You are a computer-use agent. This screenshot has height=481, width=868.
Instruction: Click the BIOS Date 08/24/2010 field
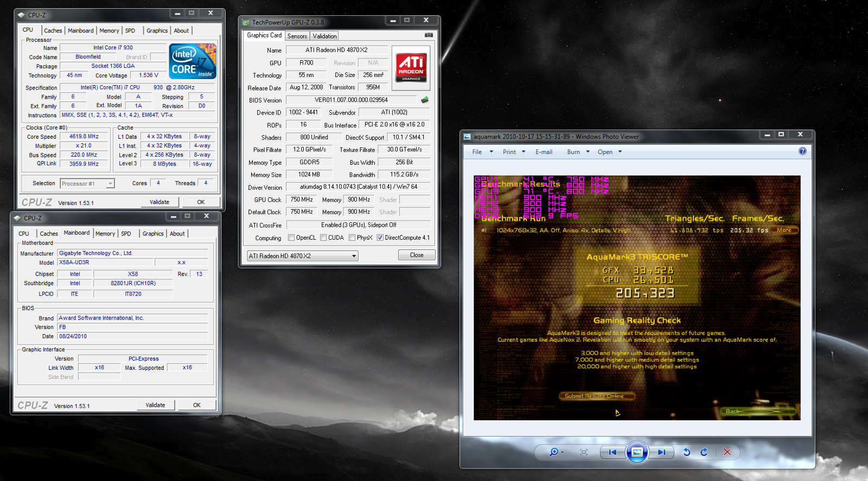(x=132, y=336)
